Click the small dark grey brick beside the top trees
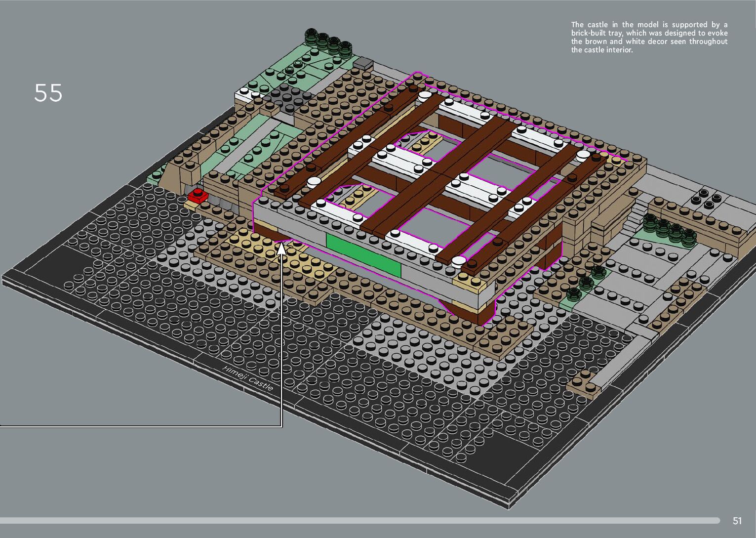 [363, 63]
